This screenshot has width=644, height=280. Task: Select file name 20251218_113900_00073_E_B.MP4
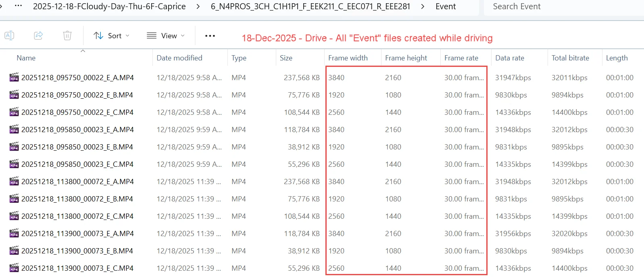pos(77,251)
